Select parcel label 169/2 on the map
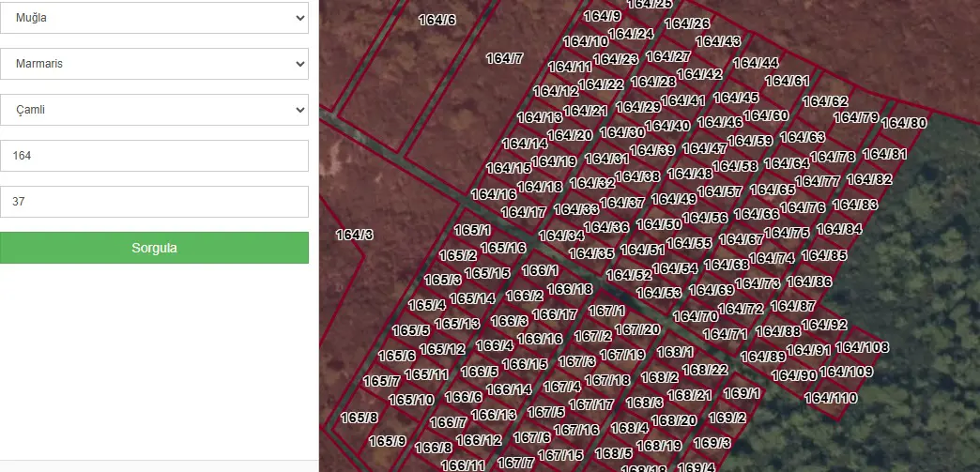Image resolution: width=980 pixels, height=472 pixels. (x=727, y=418)
